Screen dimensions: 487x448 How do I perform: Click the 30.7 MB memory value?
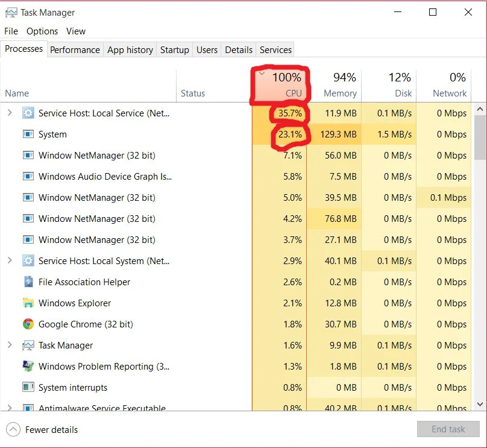coord(341,324)
